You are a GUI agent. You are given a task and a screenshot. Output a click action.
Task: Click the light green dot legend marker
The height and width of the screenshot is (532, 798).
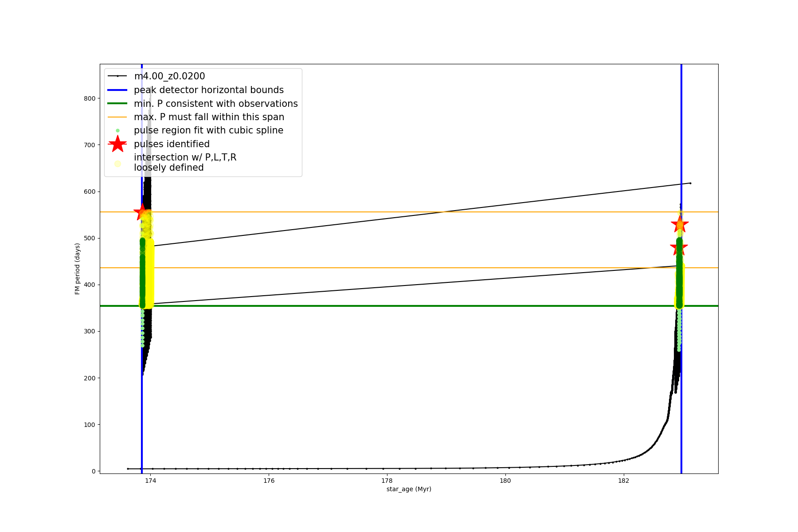pyautogui.click(x=117, y=131)
